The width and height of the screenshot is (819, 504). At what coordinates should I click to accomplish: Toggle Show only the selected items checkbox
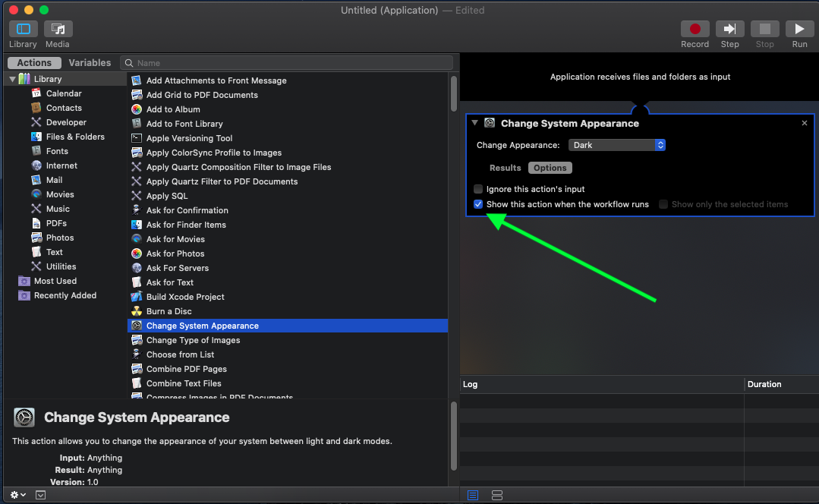(663, 204)
